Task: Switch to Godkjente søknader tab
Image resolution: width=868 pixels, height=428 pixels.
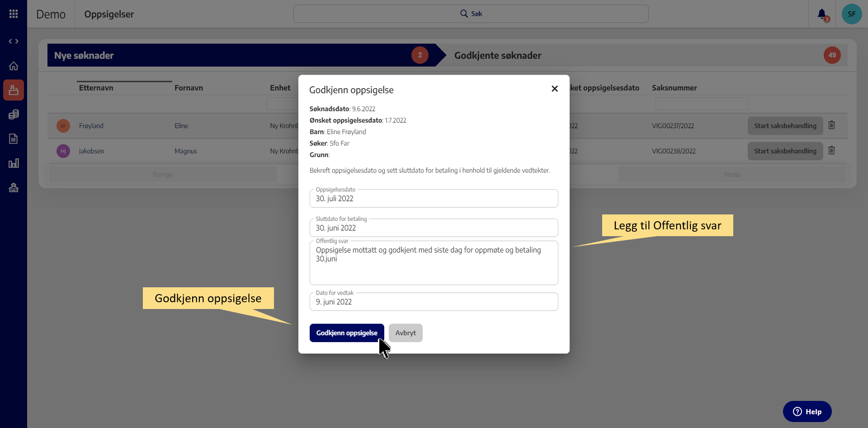Action: click(497, 55)
